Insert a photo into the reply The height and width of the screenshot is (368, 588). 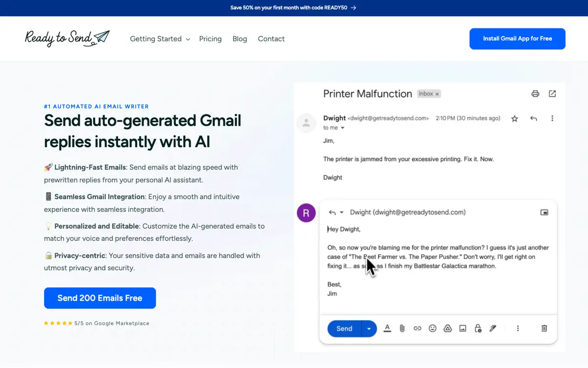pos(463,328)
